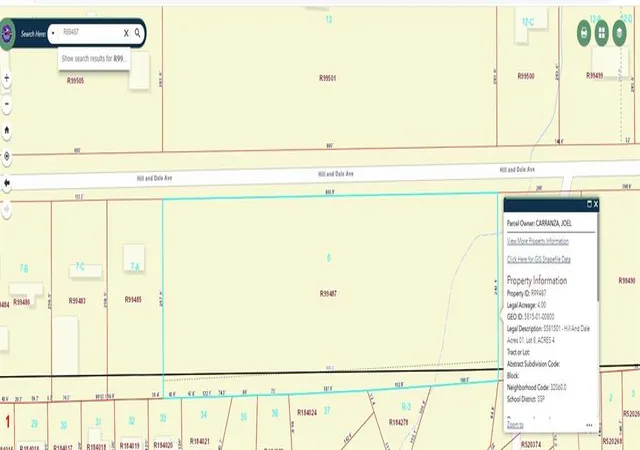Click the 'Property Information' heading
640x450 pixels.
[x=537, y=281]
